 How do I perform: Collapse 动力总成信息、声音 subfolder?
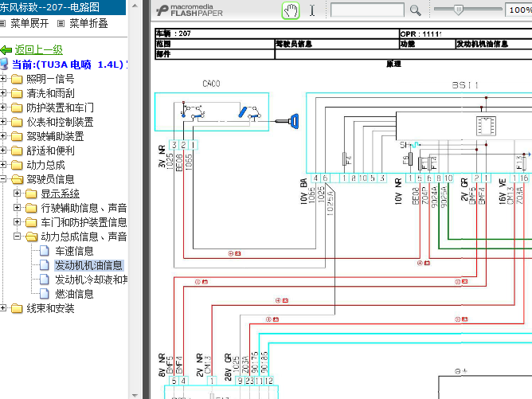pyautogui.click(x=17, y=237)
